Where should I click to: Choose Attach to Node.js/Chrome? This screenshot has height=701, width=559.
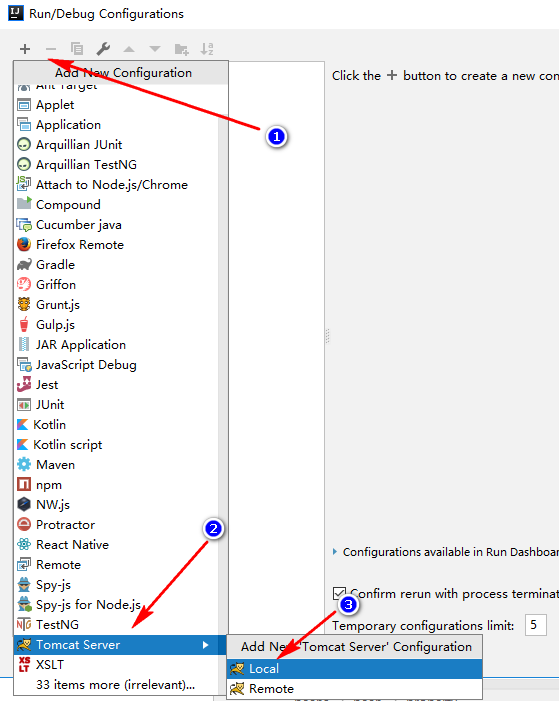tap(116, 185)
